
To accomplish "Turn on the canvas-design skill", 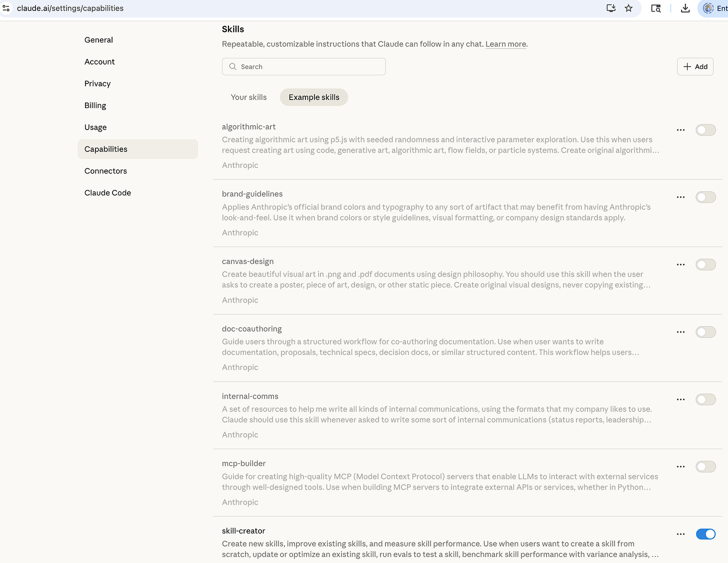I will tap(705, 265).
